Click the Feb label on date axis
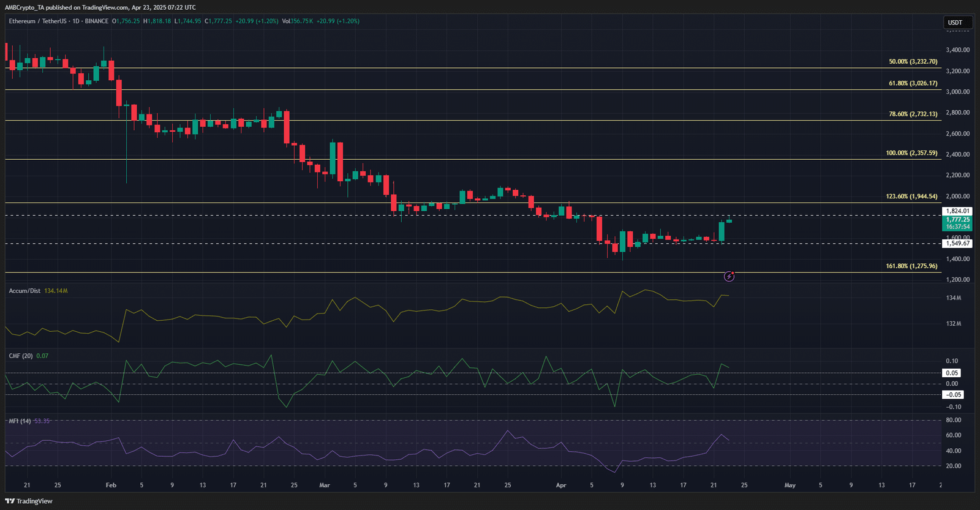980x510 pixels. [111, 486]
